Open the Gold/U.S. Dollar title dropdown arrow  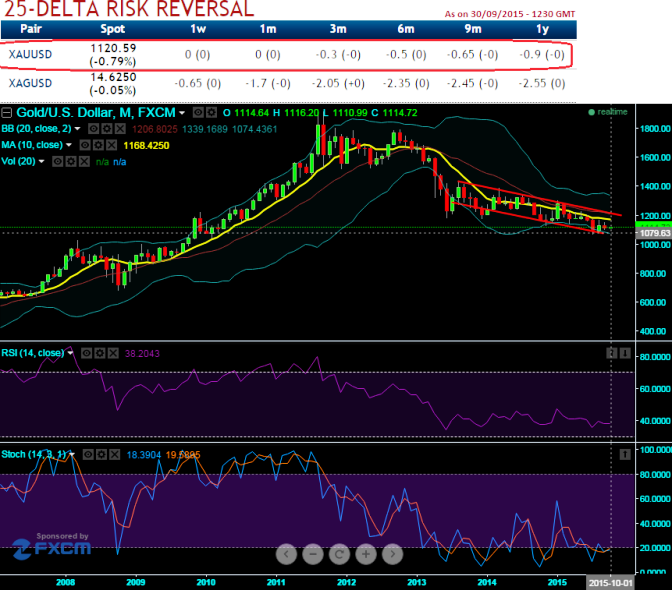click(x=182, y=113)
